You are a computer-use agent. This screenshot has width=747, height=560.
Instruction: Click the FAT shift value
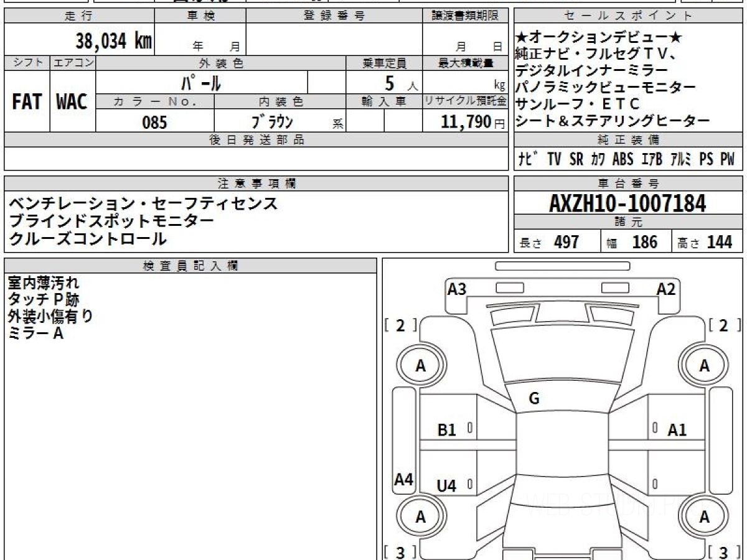[x=27, y=102]
